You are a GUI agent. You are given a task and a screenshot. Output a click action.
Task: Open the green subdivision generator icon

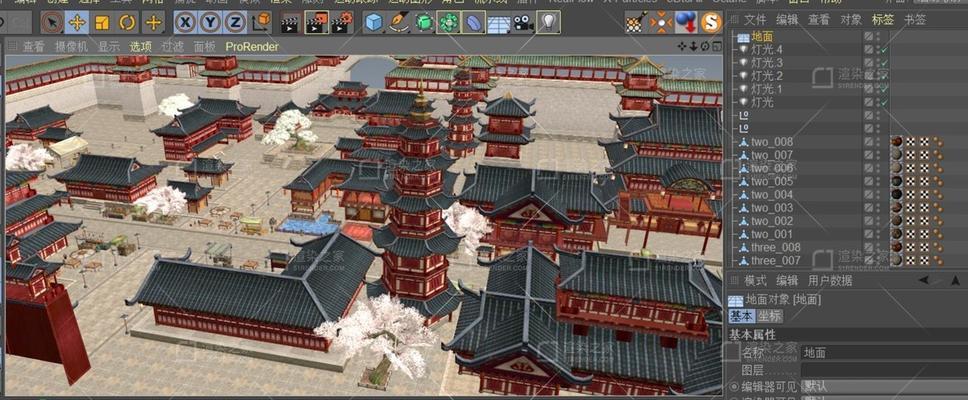[424, 23]
